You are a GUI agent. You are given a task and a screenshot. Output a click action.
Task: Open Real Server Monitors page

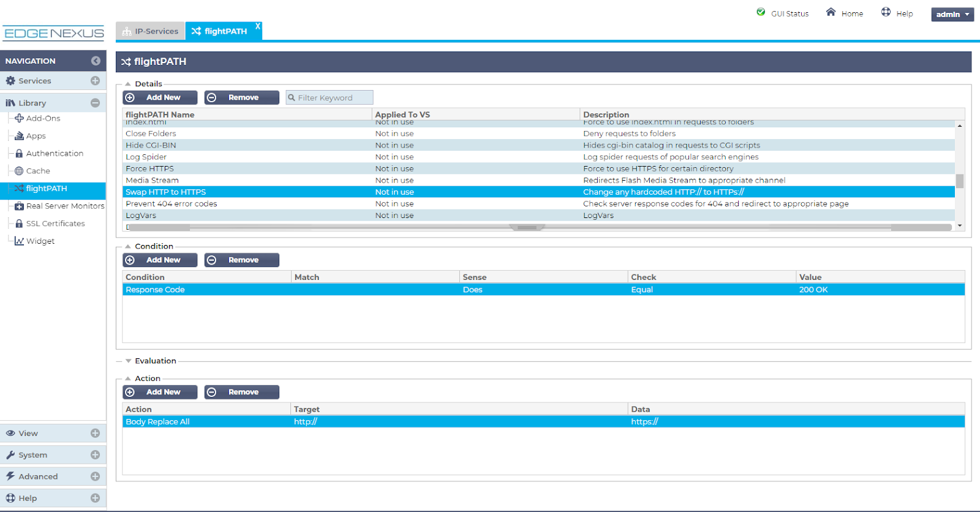tap(65, 206)
